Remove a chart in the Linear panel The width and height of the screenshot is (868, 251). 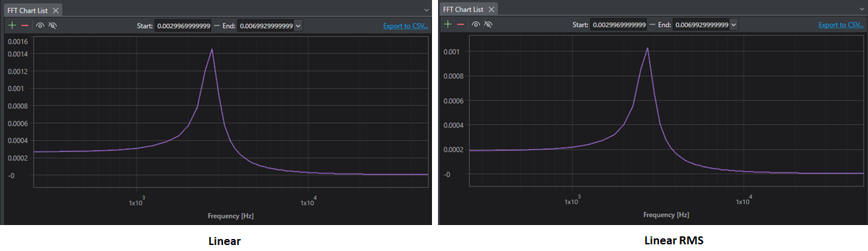(x=25, y=25)
